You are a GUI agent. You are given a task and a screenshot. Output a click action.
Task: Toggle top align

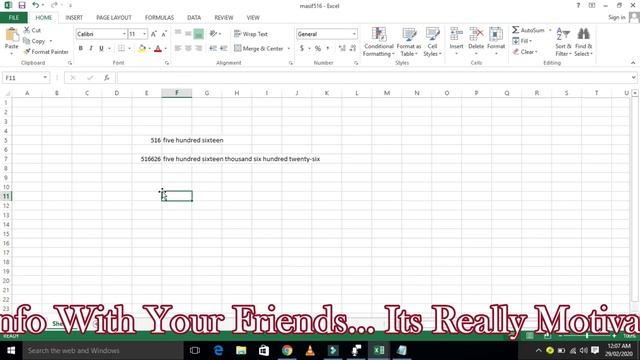[x=178, y=34]
